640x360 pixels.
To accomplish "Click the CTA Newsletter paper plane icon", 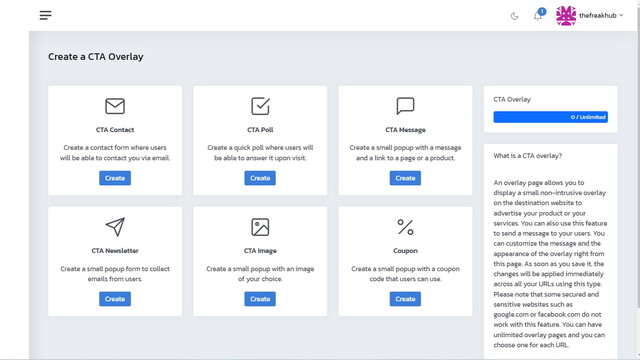I will click(115, 227).
